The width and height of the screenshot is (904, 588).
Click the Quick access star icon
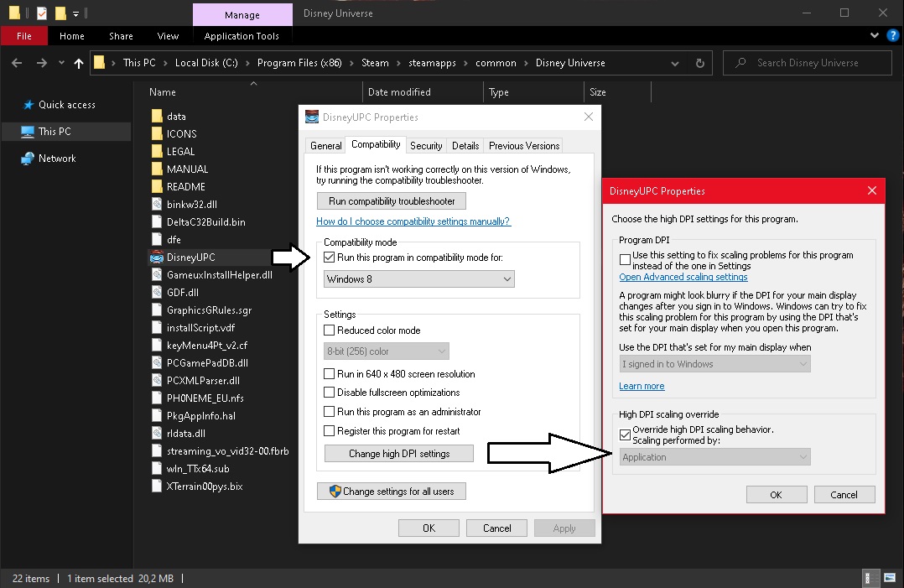tap(28, 105)
